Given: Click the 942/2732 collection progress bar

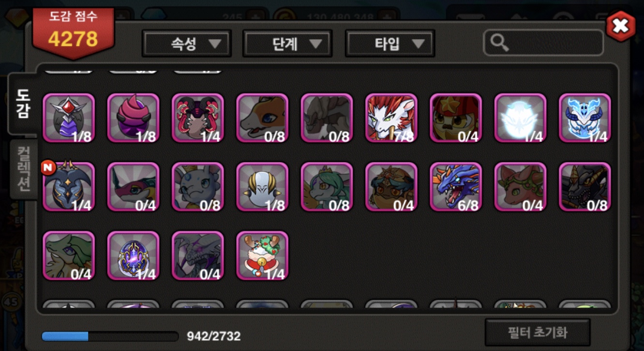Looking at the screenshot, I should coord(110,336).
